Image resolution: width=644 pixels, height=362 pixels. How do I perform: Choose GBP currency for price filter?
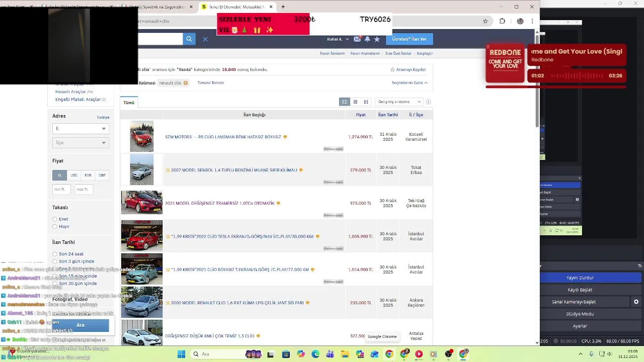[102, 175]
